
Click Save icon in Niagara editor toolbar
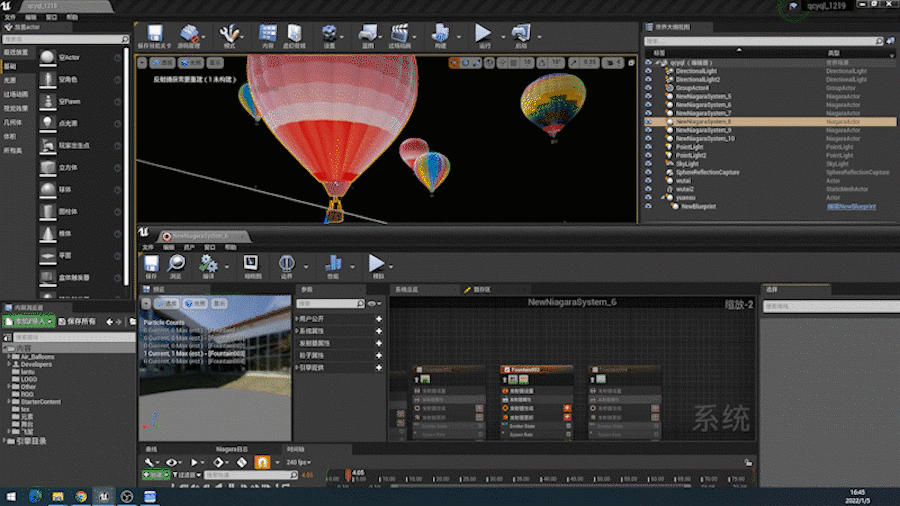(151, 264)
